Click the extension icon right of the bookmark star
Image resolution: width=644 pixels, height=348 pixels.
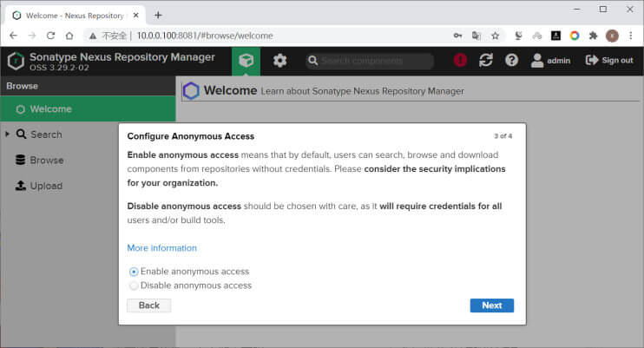coord(518,36)
